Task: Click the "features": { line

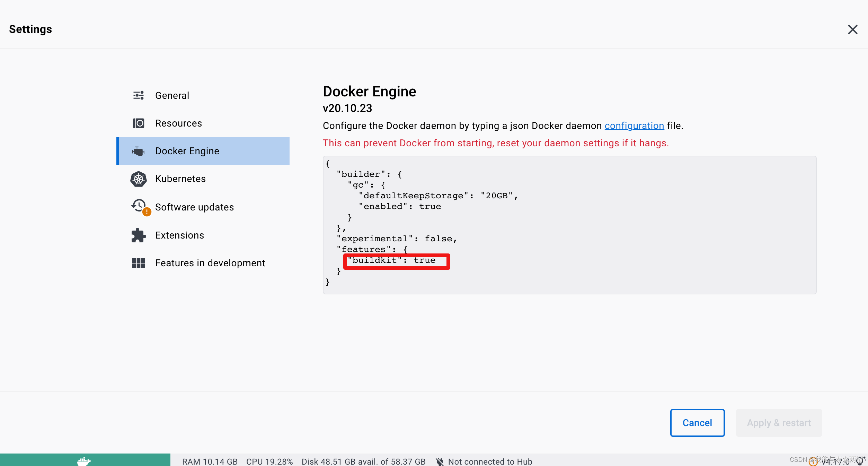Action: click(x=372, y=250)
